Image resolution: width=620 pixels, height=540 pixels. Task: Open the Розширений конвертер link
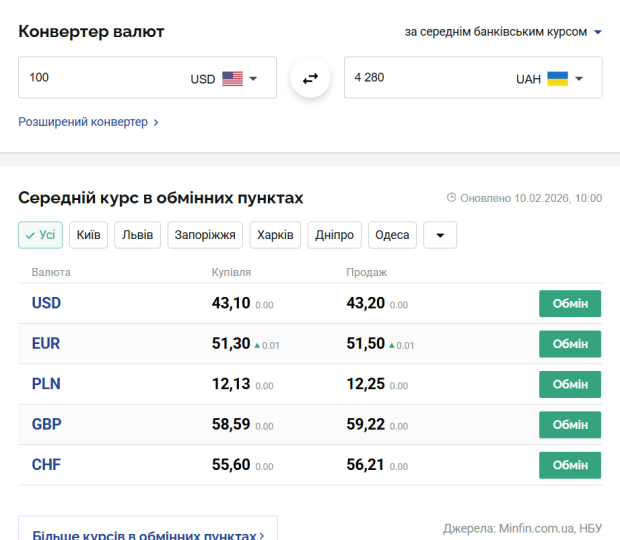coord(88,122)
